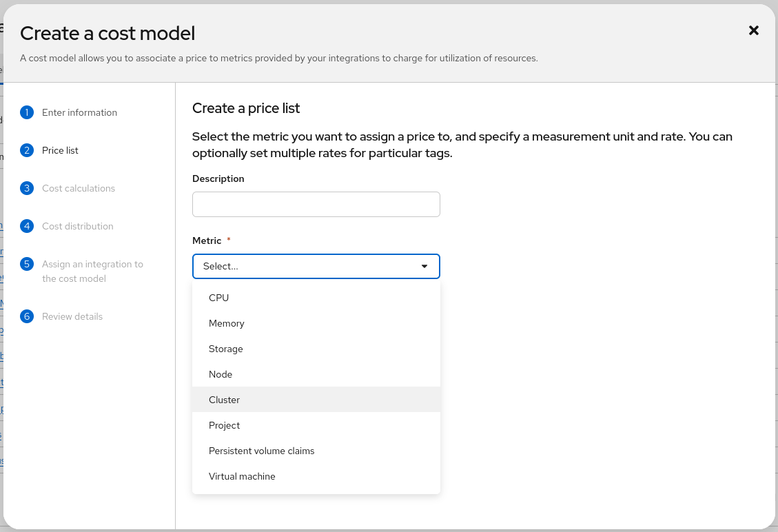Select Virtual machine metric option

pos(242,476)
